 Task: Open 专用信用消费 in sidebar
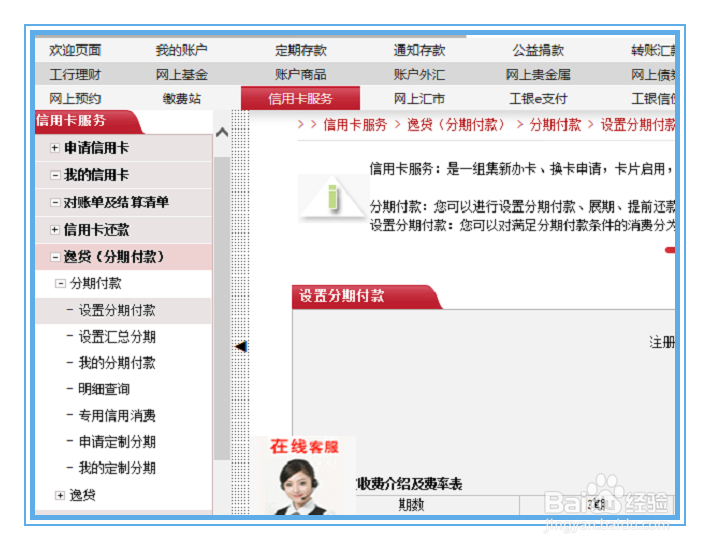tap(117, 416)
